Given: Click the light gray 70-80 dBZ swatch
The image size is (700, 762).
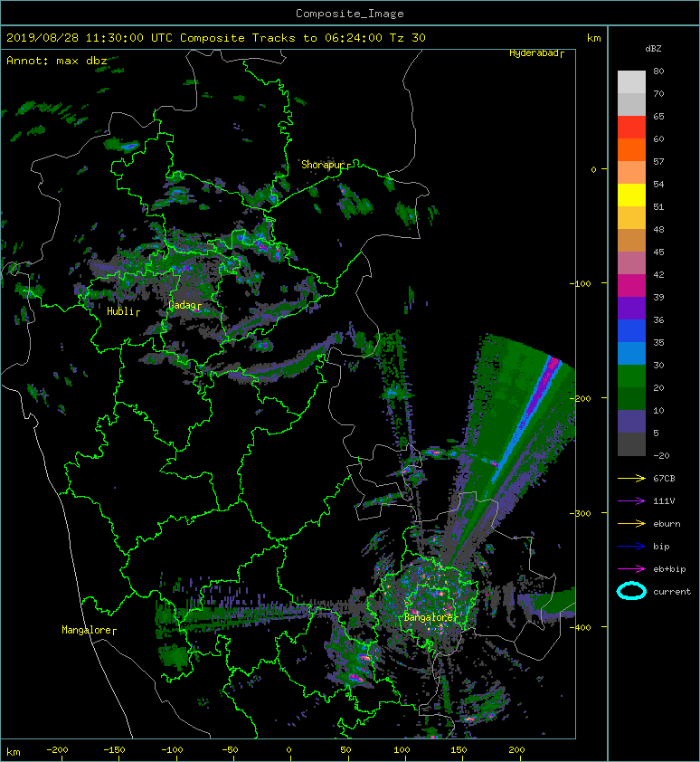Looking at the screenshot, I should pos(631,81).
